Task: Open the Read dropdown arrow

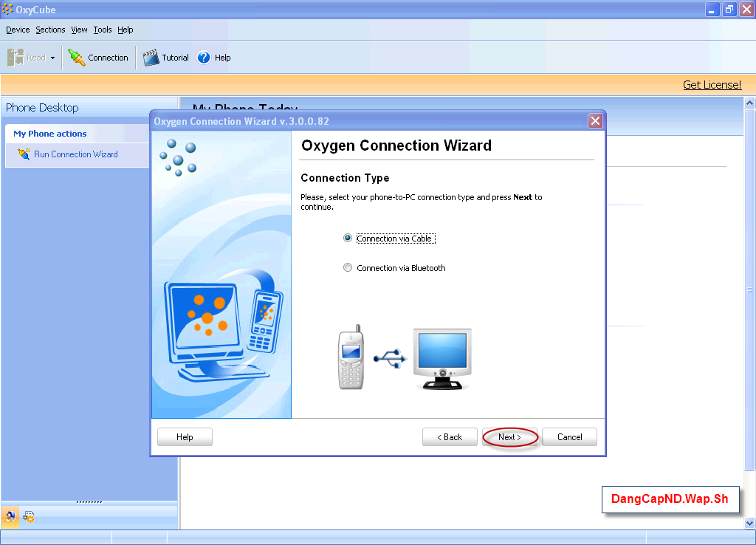Action: point(52,58)
